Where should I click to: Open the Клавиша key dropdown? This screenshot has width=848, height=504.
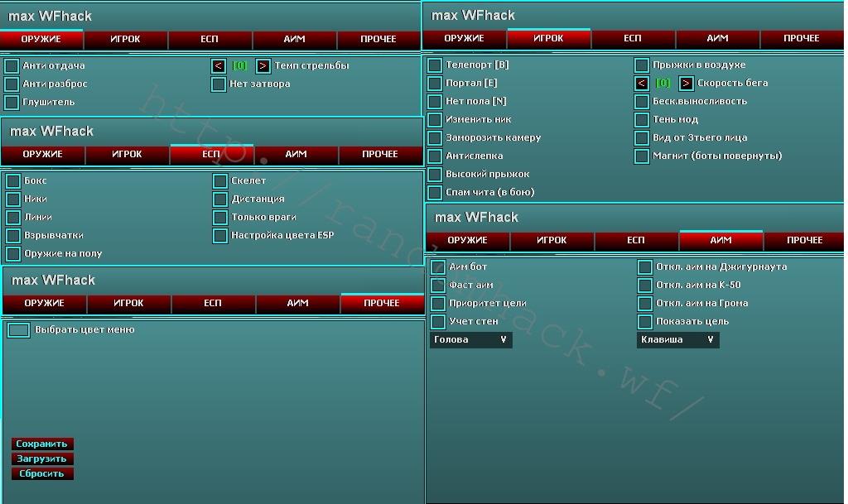678,340
